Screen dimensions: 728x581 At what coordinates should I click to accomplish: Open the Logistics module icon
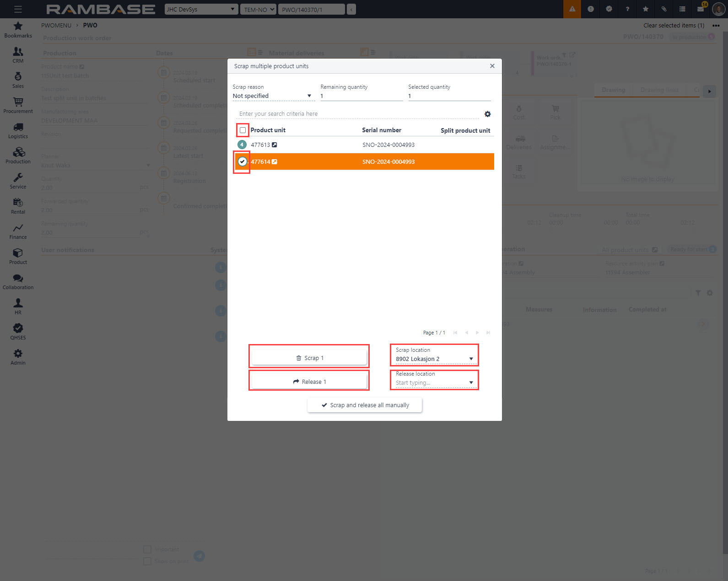[18, 130]
